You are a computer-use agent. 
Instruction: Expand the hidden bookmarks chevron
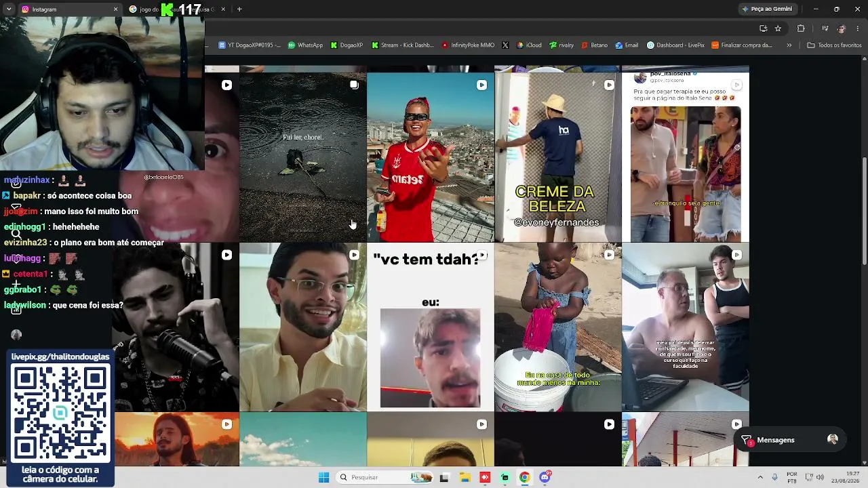[789, 45]
